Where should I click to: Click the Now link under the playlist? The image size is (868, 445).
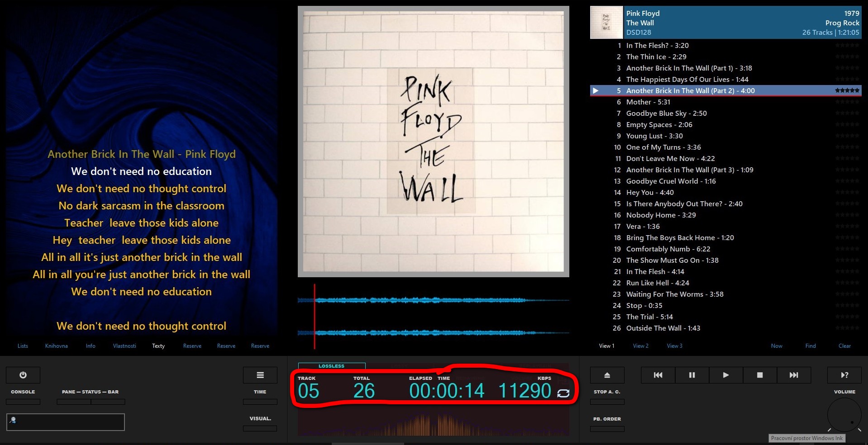tap(777, 346)
